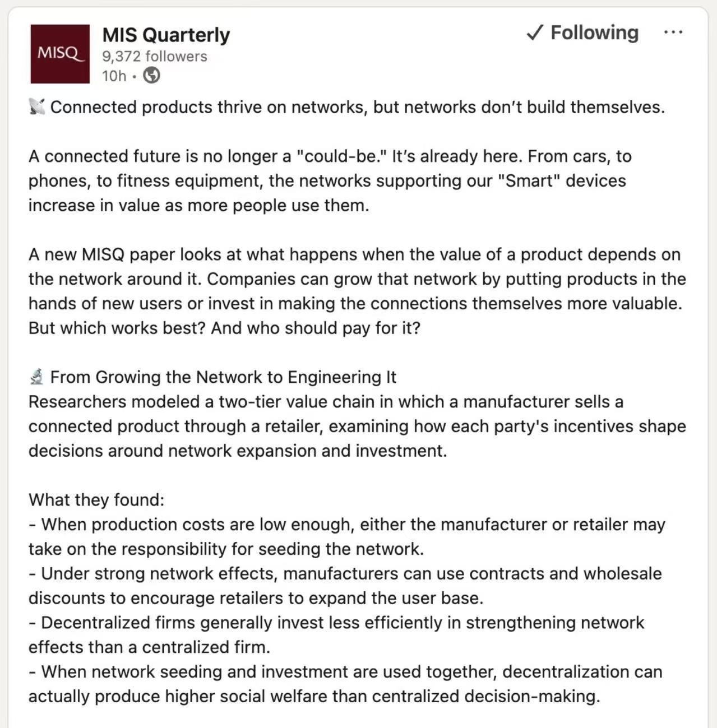717x728 pixels.
Task: Click bullet 'Under strong network effects'
Action: pyautogui.click(x=345, y=586)
